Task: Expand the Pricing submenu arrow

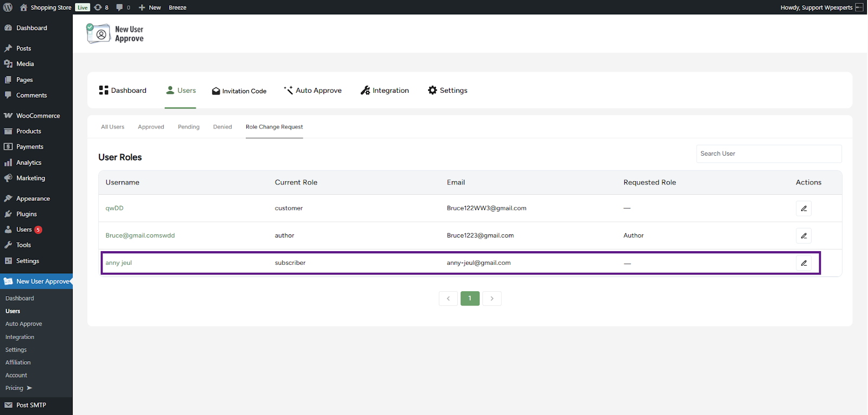Action: pyautogui.click(x=29, y=388)
